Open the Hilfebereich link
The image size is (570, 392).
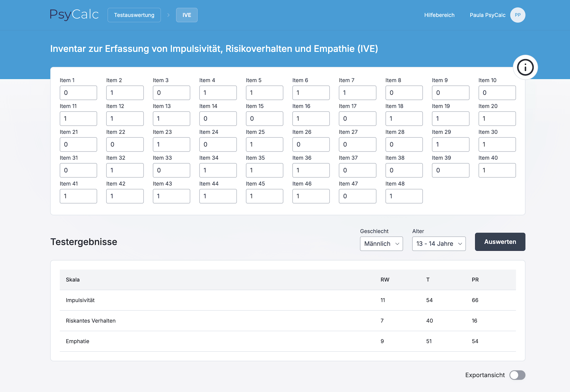(439, 15)
